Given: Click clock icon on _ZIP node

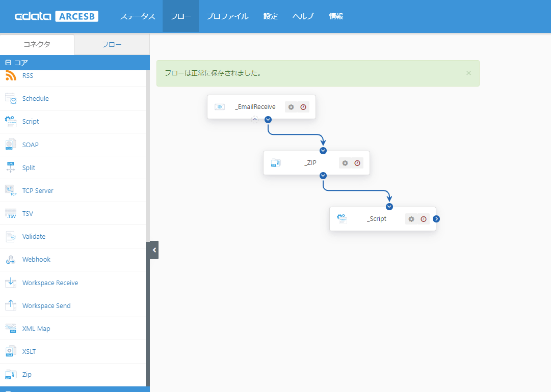Looking at the screenshot, I should 357,163.
